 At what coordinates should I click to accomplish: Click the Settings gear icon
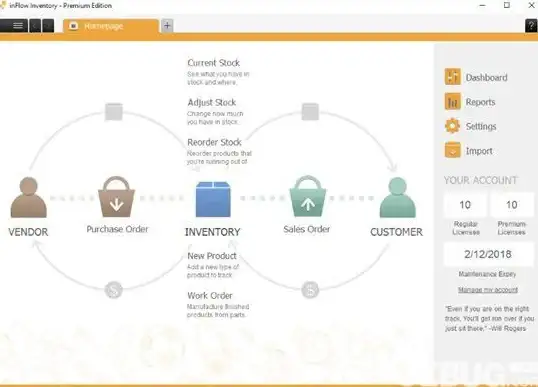coord(453,126)
